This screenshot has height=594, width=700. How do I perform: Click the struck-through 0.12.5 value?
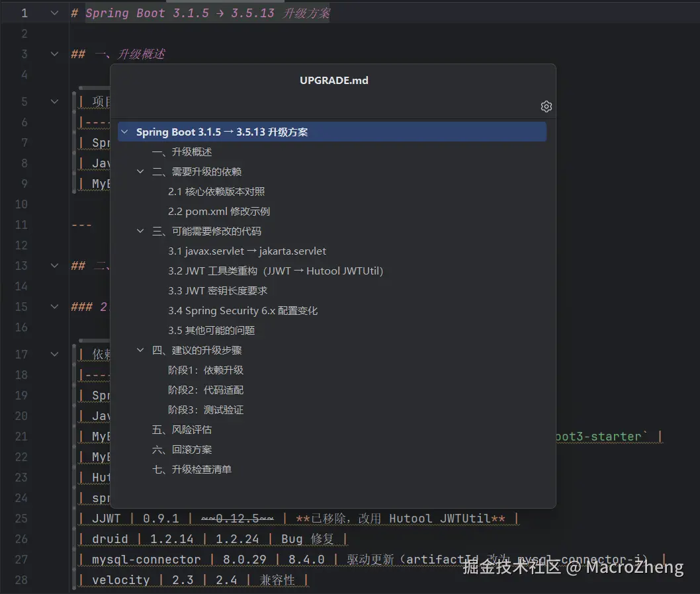237,518
